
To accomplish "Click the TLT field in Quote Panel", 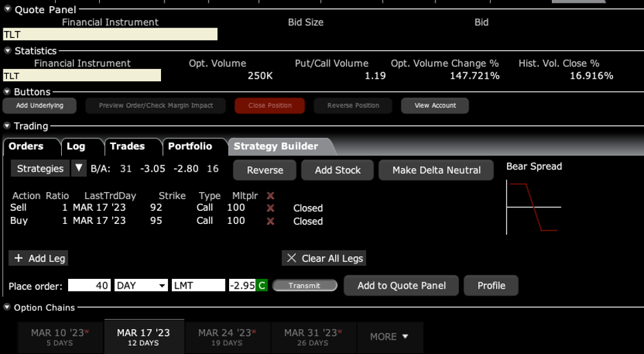I will [110, 34].
